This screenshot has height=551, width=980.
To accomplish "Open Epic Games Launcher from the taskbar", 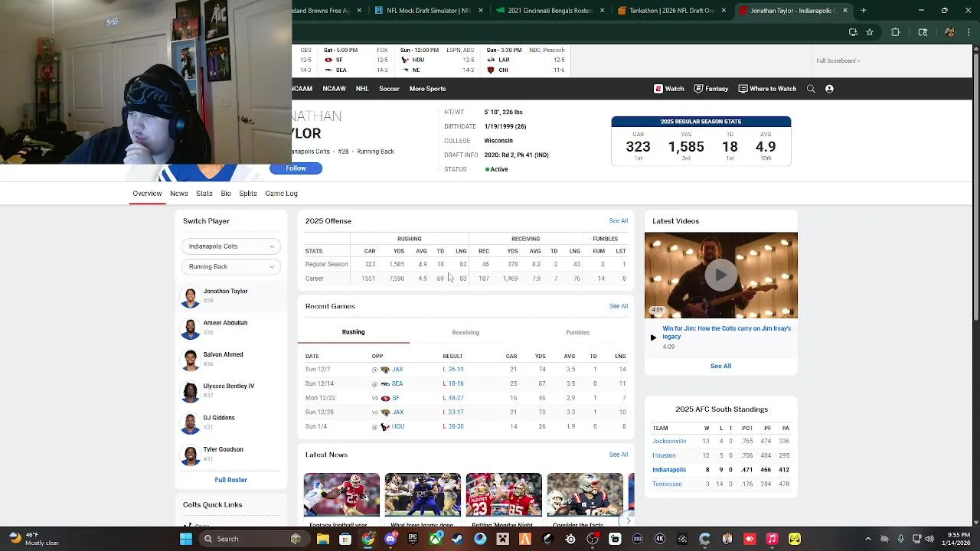I will 413,539.
